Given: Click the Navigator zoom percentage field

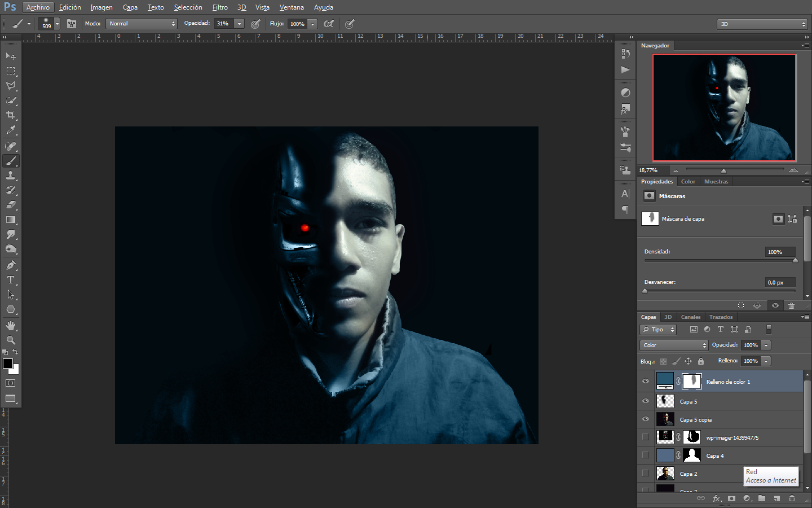Looking at the screenshot, I should [652, 170].
